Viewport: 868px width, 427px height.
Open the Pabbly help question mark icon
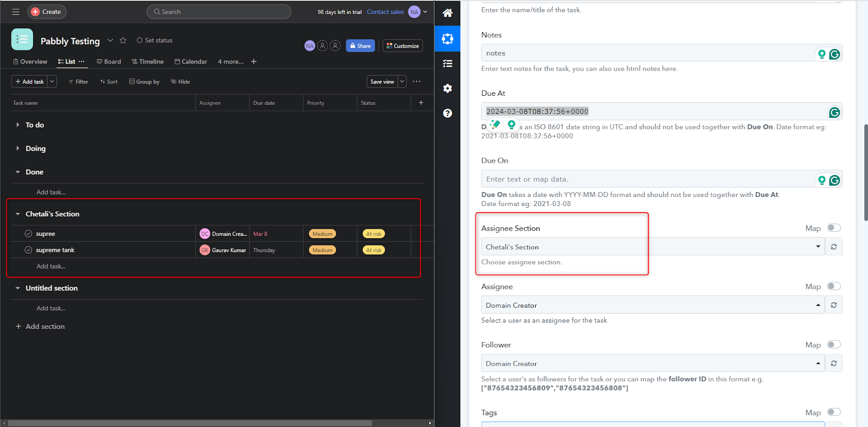pos(447,113)
